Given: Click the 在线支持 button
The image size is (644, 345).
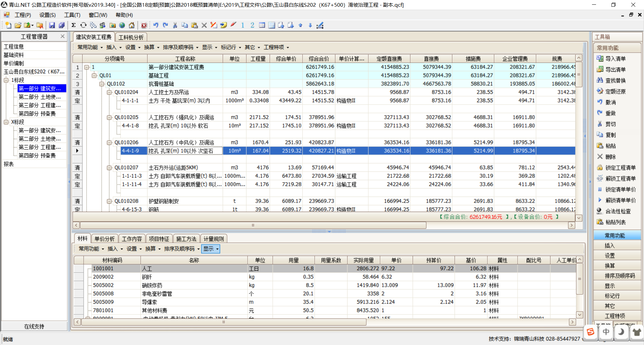Looking at the screenshot, I should tap(34, 326).
